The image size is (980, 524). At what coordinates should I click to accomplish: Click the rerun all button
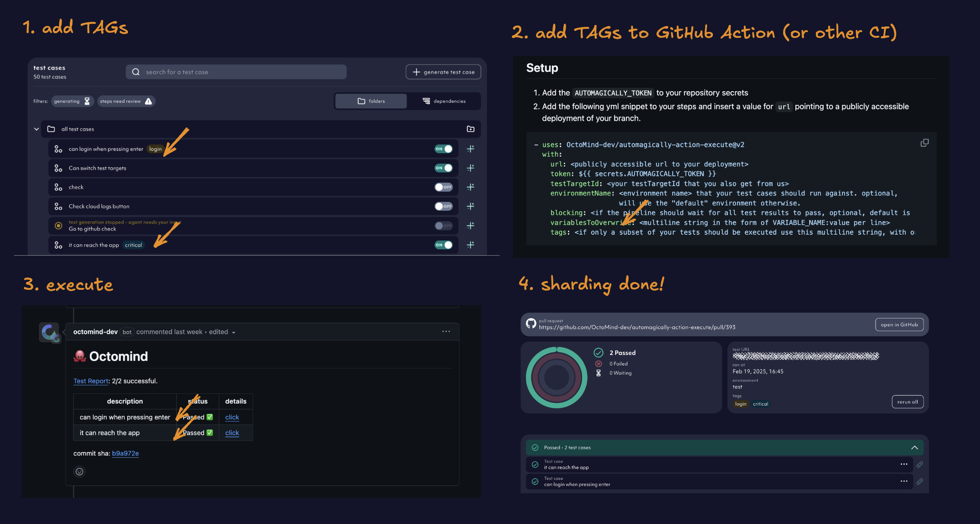click(x=908, y=402)
